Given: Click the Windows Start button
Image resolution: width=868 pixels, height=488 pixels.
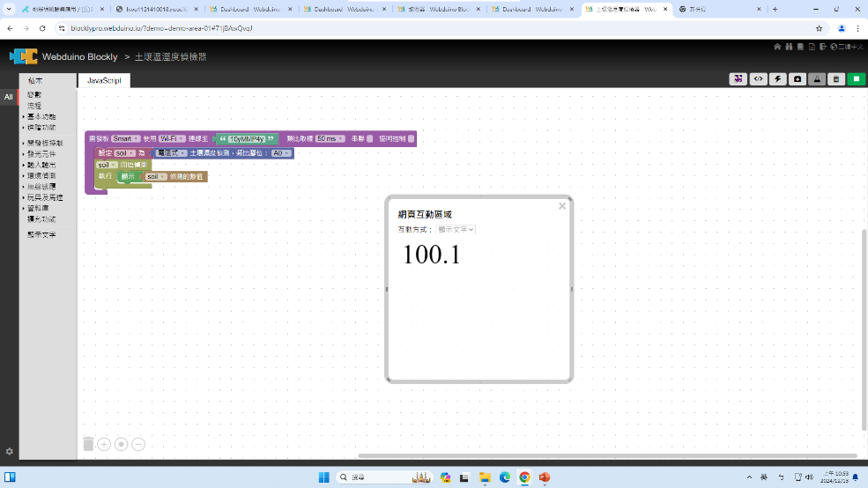Looking at the screenshot, I should 323,477.
